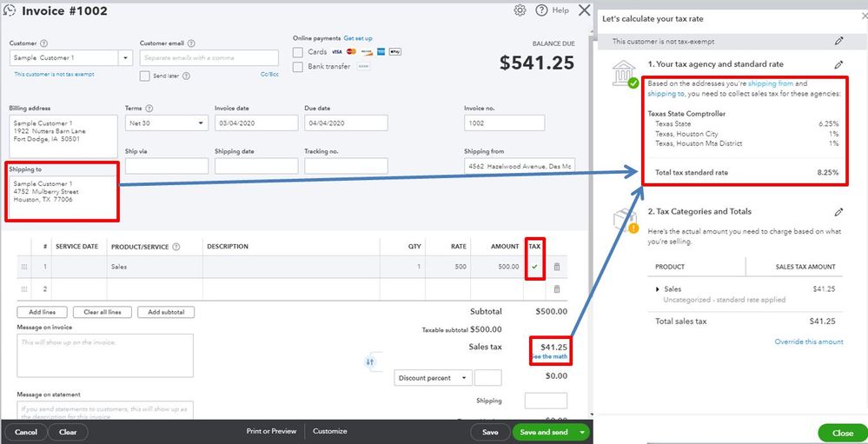This screenshot has width=868, height=444.
Task: Click the Message on invoice text box
Action: (x=105, y=355)
